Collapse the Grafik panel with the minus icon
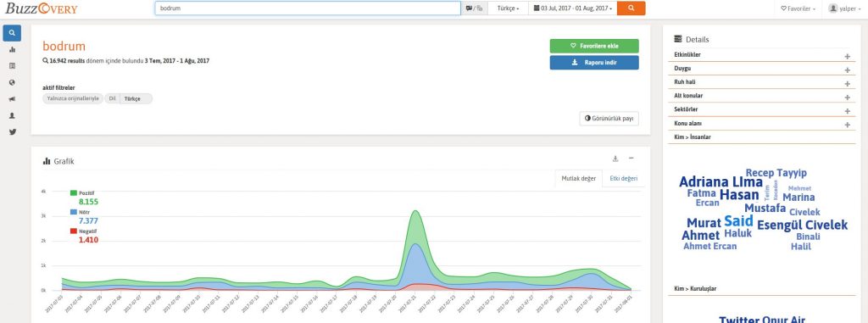 631,159
